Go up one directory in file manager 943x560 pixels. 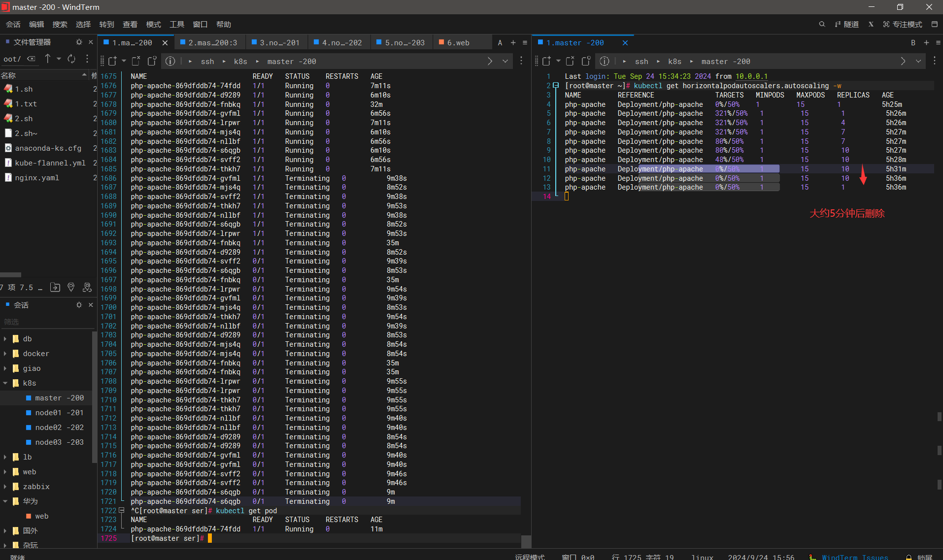point(48,59)
